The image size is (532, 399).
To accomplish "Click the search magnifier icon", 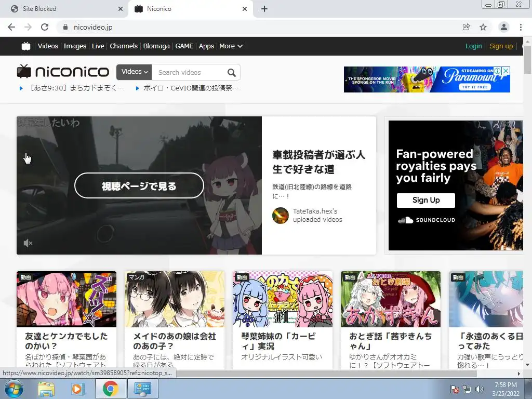I will [x=231, y=72].
